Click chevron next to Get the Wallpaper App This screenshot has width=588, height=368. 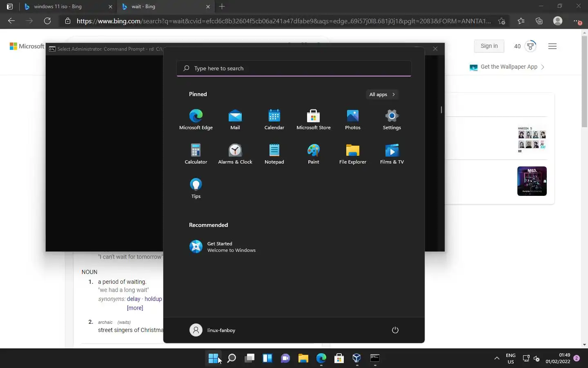pos(543,67)
